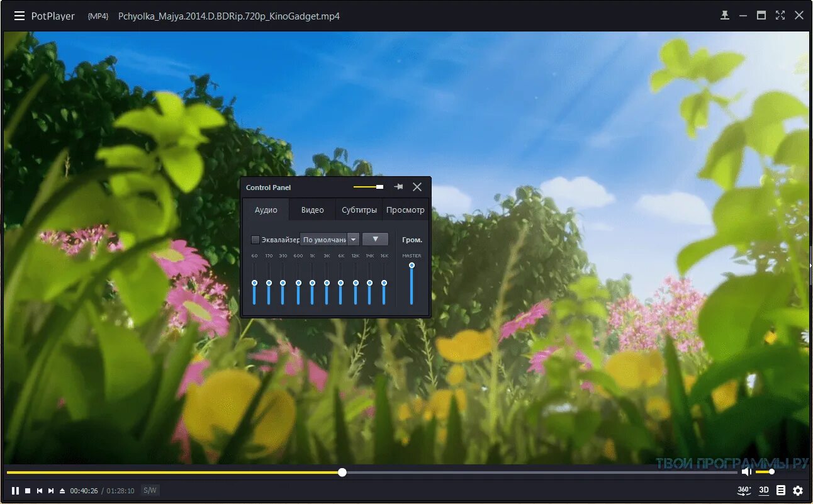Switch player to fullscreen mode

[780, 16]
